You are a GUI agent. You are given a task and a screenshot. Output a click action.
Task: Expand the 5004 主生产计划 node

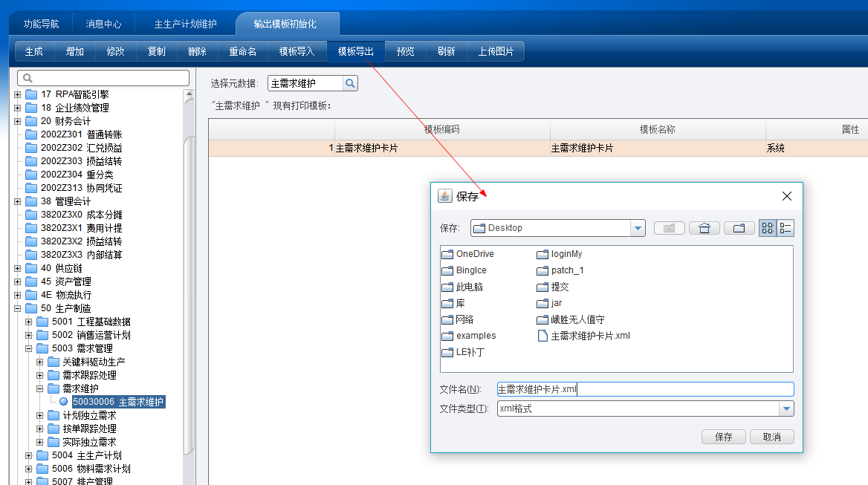coord(29,456)
